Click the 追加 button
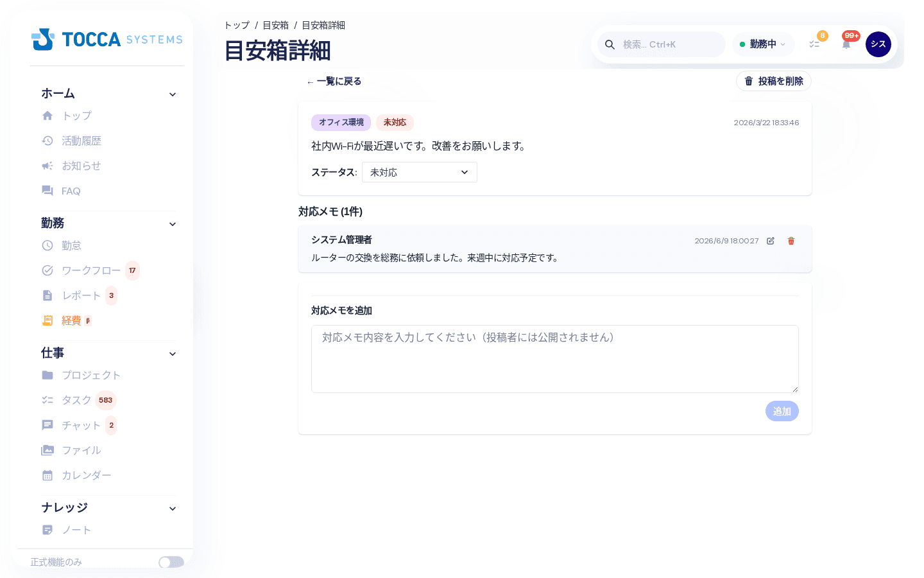 [782, 411]
